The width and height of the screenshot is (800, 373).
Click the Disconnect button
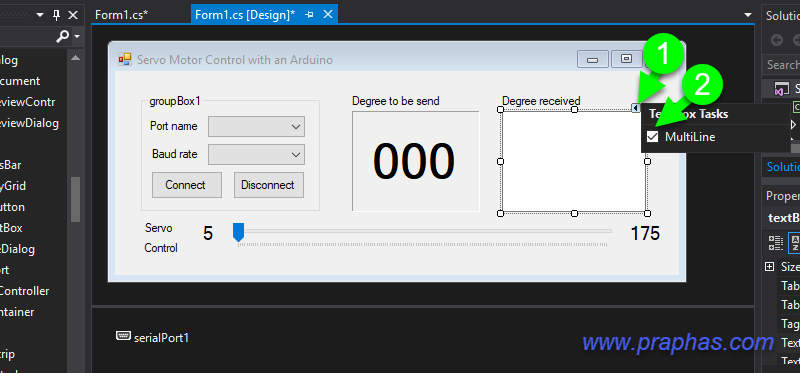tap(269, 185)
